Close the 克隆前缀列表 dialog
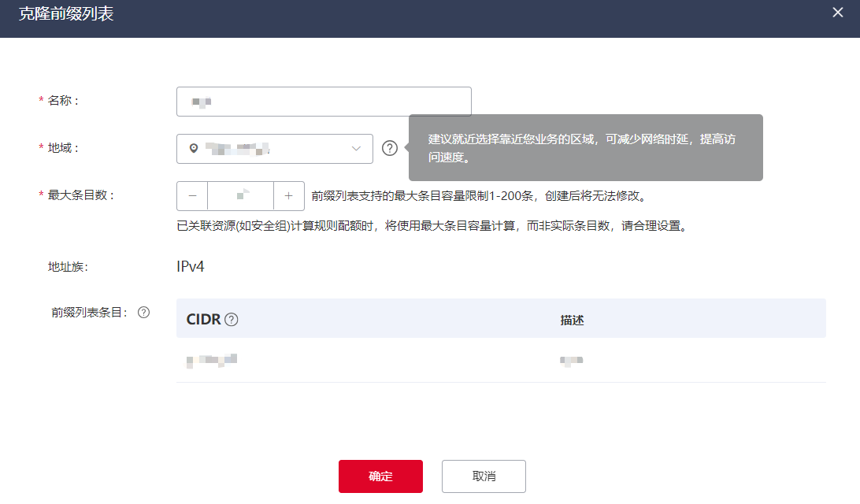This screenshot has width=860, height=504. (x=838, y=13)
